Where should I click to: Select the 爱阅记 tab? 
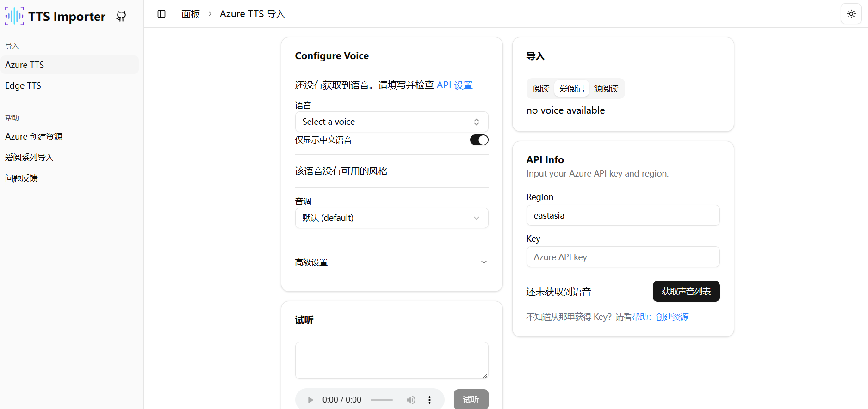[x=571, y=89]
